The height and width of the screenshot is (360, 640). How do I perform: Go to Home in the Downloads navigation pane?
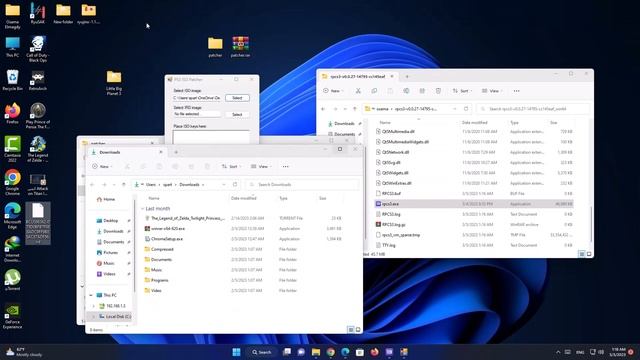[106, 199]
